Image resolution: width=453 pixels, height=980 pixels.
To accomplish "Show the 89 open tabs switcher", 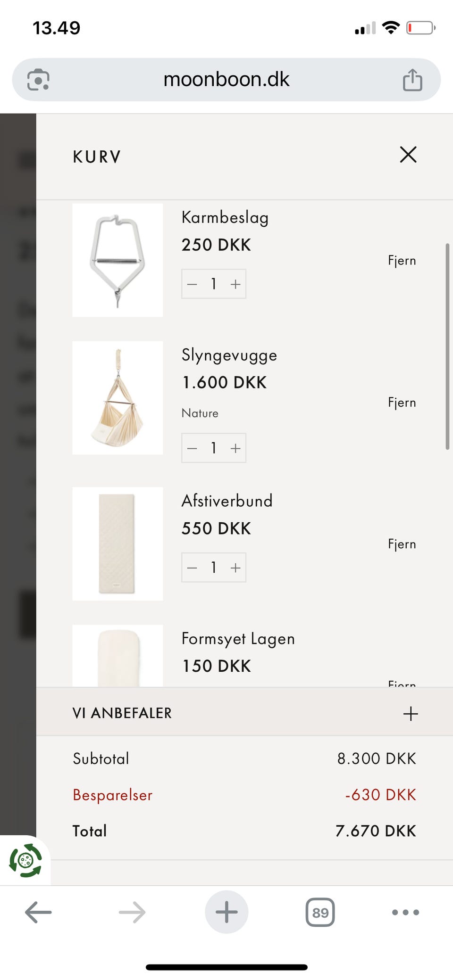I will pos(320,912).
